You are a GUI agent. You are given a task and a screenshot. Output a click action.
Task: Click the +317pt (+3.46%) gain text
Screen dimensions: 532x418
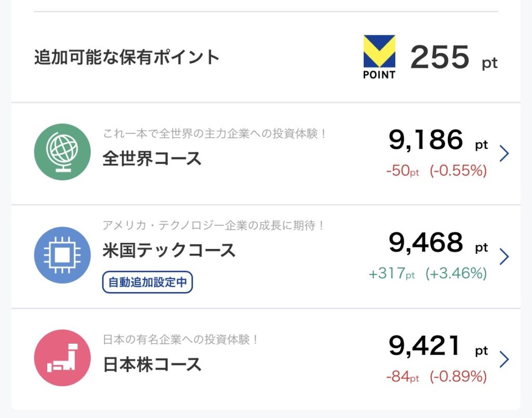pyautogui.click(x=428, y=274)
